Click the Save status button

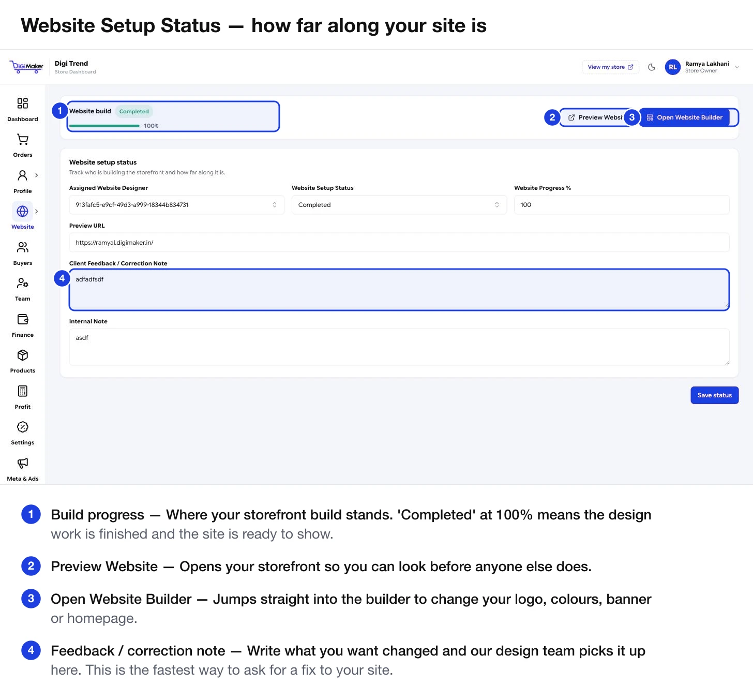(x=715, y=395)
